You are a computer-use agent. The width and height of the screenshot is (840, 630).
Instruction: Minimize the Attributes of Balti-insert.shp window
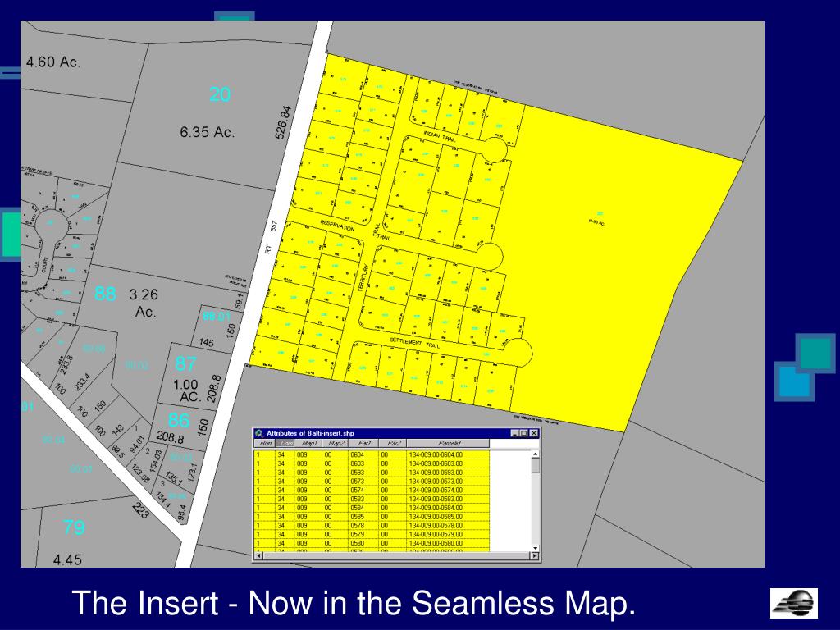(514, 433)
